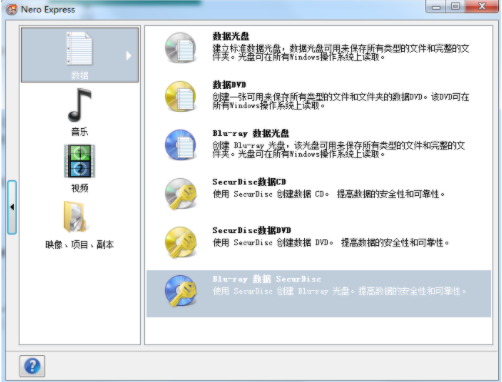Choose the SecurDisc数据DVD gold key icon

(x=181, y=242)
